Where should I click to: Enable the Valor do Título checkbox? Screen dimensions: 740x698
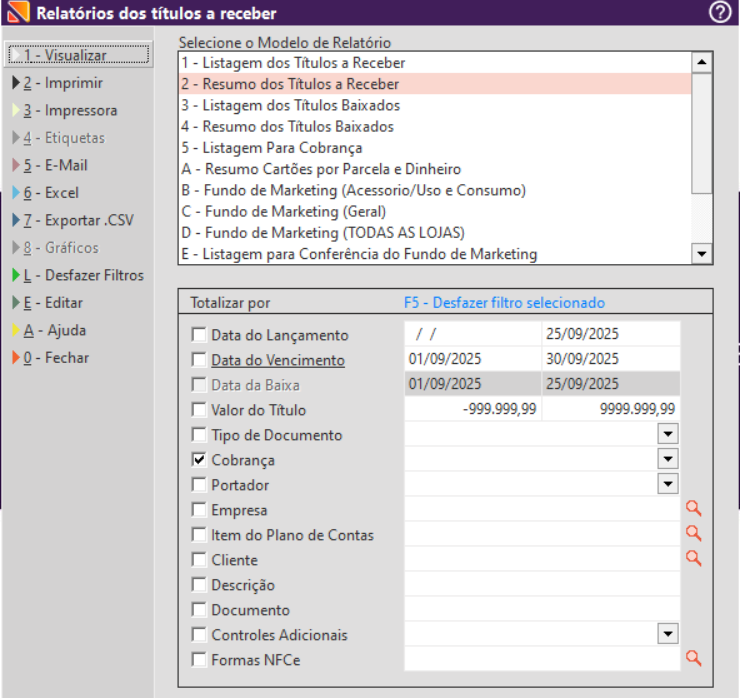coord(199,410)
